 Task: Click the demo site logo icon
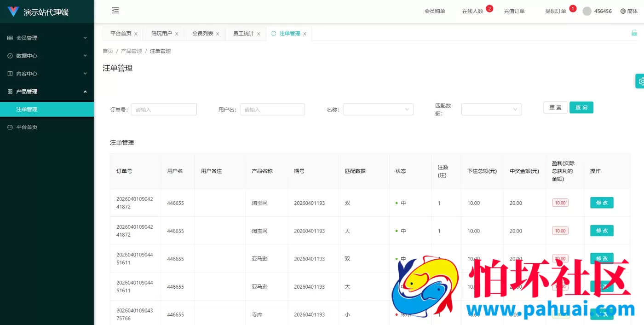[x=13, y=12]
